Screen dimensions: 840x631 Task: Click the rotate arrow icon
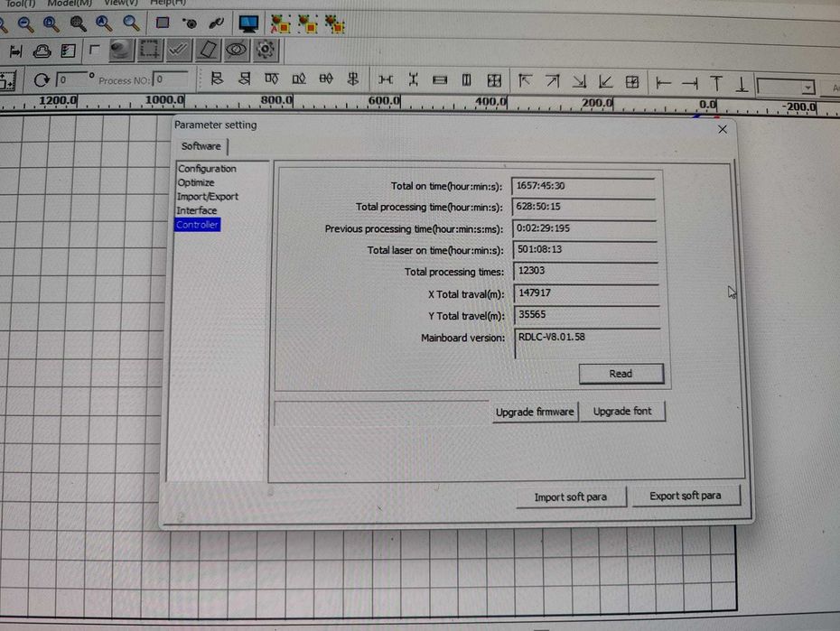[42, 80]
